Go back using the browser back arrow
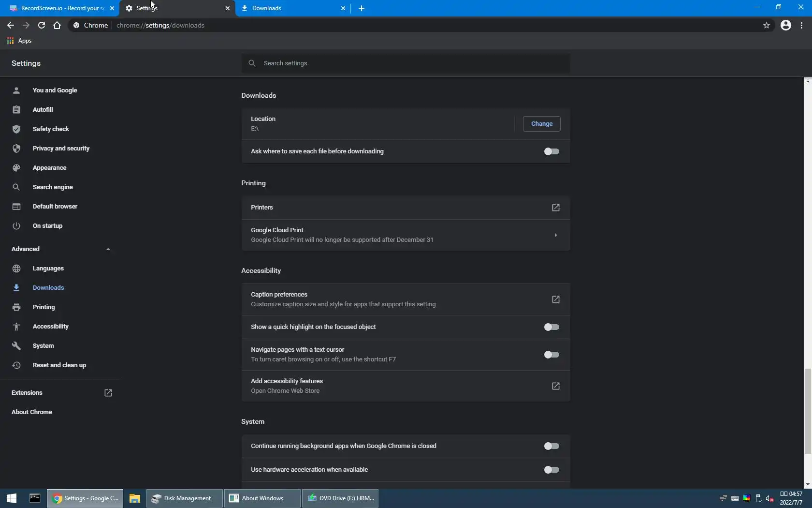Viewport: 812px width, 508px height. point(11,25)
